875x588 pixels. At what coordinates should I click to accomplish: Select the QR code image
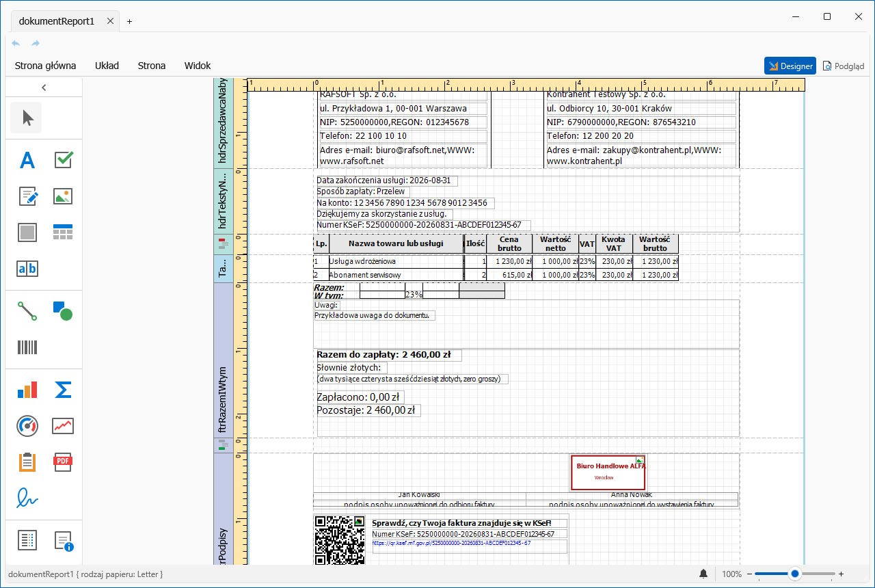[x=339, y=540]
